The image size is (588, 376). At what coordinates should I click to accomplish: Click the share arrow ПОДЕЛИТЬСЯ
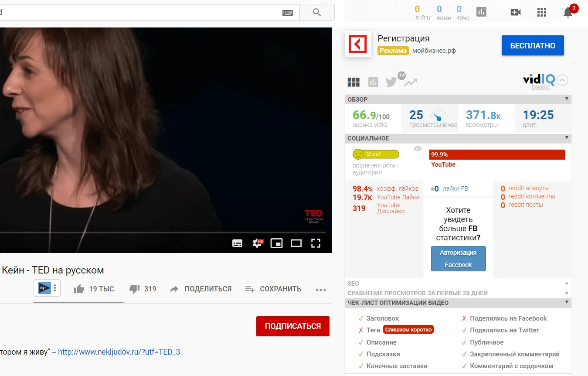click(201, 289)
